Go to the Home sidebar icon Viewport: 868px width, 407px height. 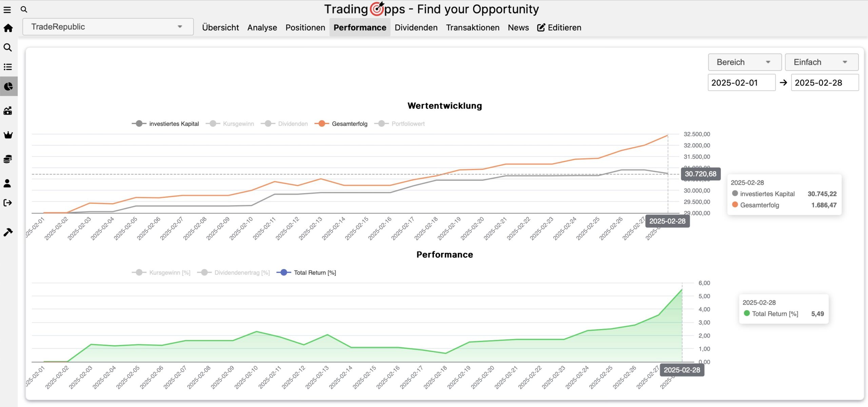[8, 28]
